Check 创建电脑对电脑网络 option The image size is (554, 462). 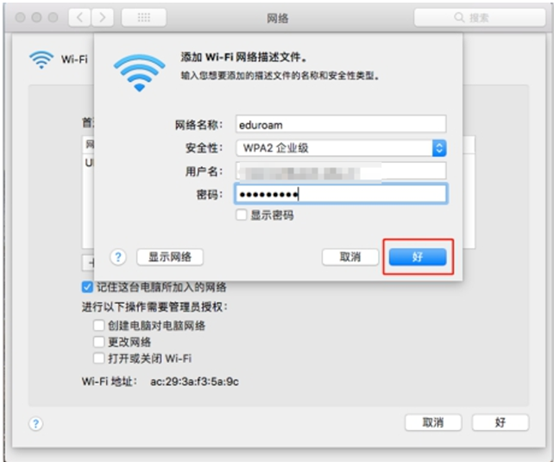(99, 325)
